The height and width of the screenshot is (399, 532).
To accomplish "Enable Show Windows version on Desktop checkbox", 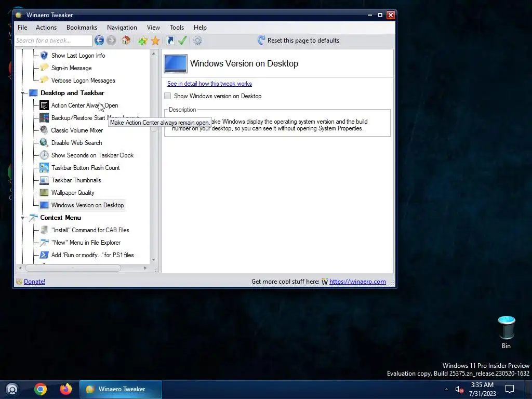I will click(168, 96).
